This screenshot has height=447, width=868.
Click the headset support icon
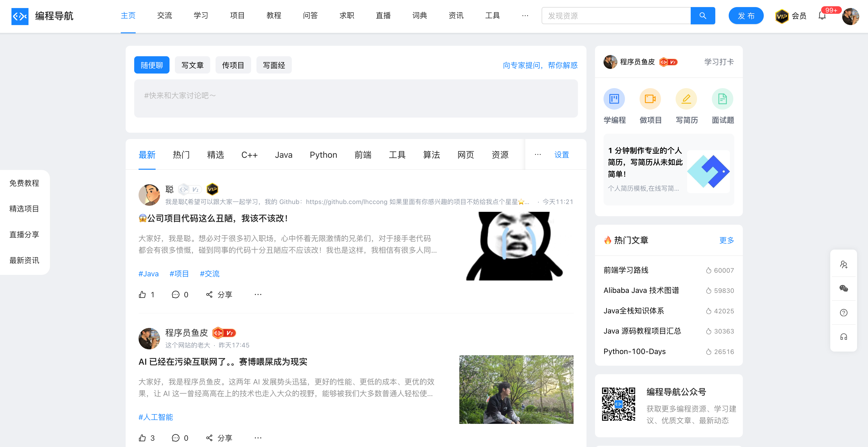(843, 337)
